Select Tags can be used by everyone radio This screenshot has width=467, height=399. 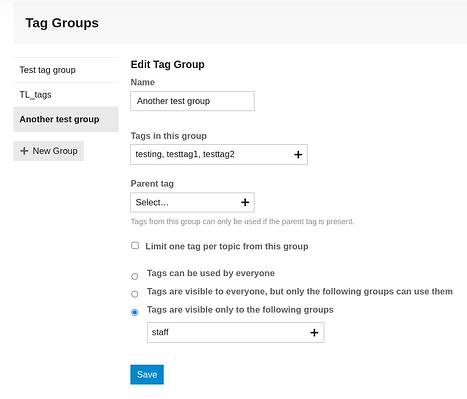pos(135,276)
